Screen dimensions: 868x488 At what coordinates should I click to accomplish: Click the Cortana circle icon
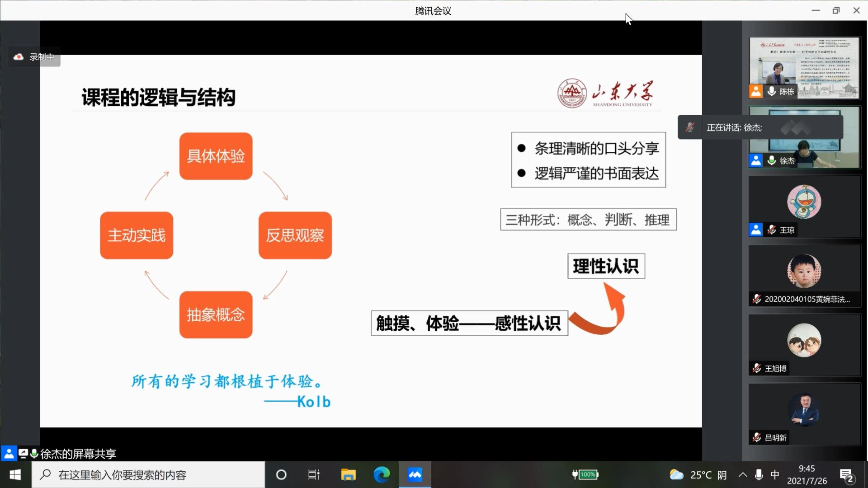281,475
